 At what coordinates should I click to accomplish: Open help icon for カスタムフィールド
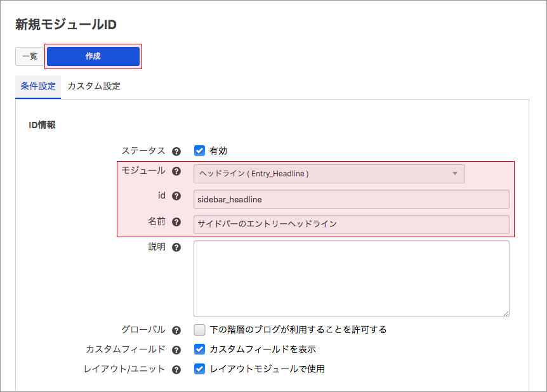[x=176, y=350]
